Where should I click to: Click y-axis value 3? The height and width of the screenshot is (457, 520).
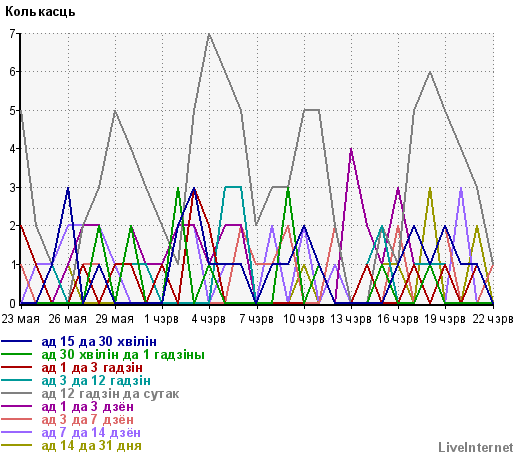(x=12, y=187)
